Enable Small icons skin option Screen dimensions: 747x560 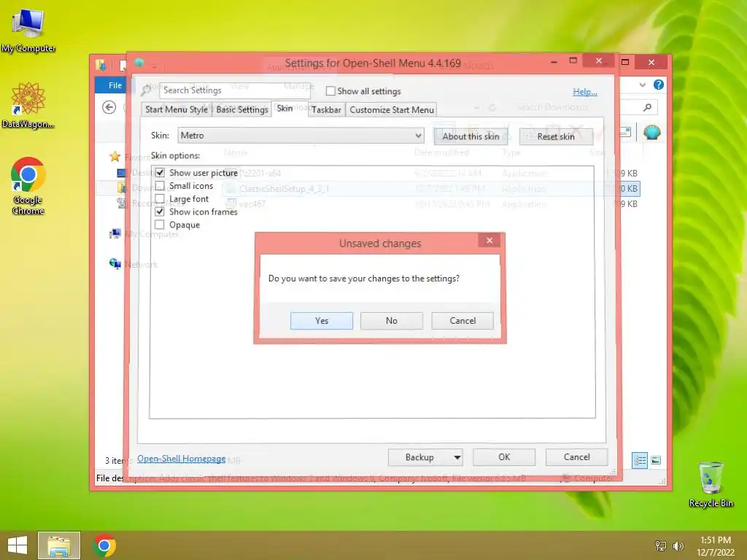(x=160, y=186)
